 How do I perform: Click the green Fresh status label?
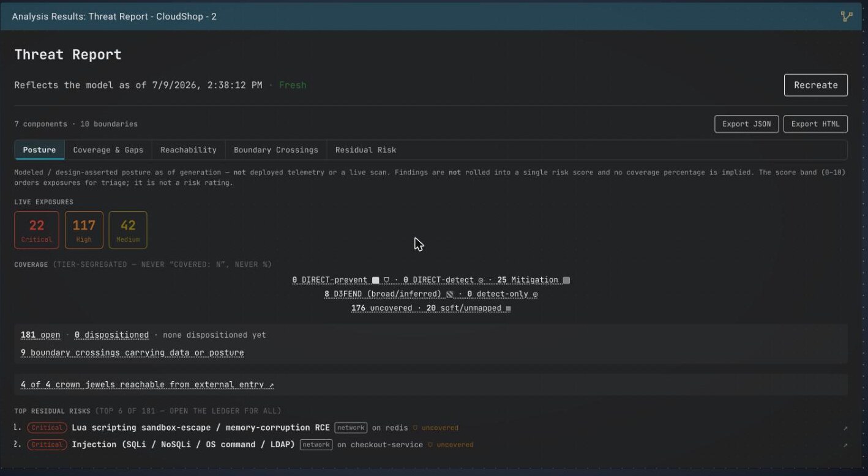pos(293,85)
